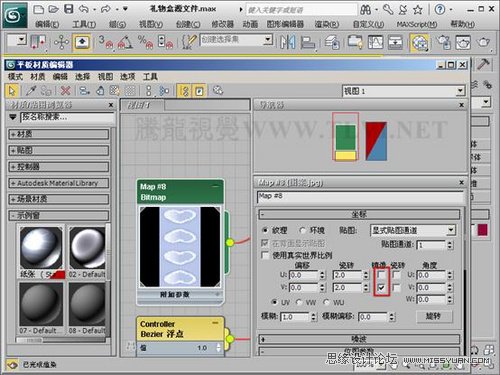Toggle the Parameter Editor icon

[x=199, y=91]
